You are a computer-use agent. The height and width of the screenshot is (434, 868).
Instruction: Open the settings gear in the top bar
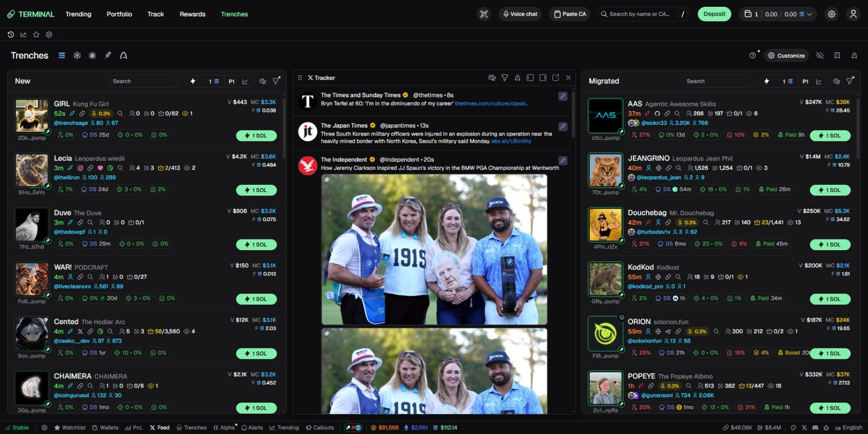(832, 14)
